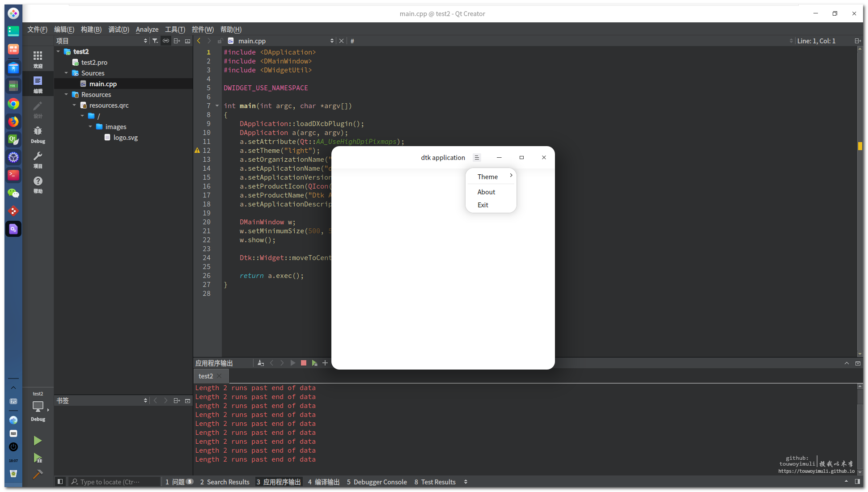Screen dimensions: 868x492
Task: Open the dtk application hamburger menu icon
Action: [x=477, y=158]
